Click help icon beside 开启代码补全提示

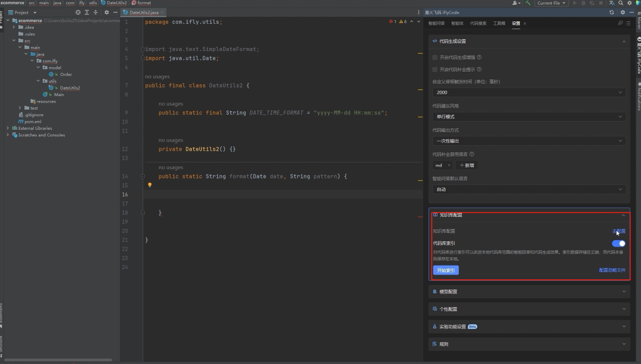(479, 69)
